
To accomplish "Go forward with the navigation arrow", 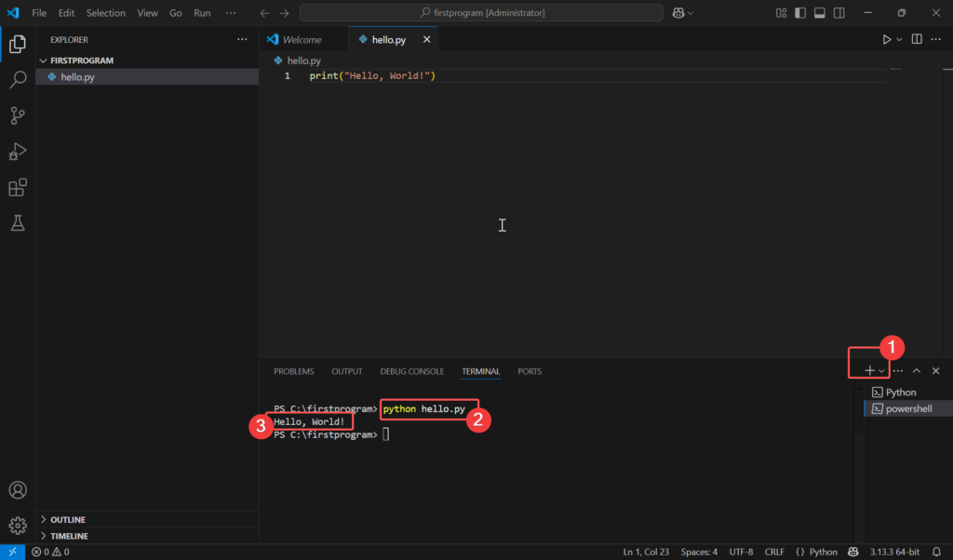I will (x=284, y=13).
